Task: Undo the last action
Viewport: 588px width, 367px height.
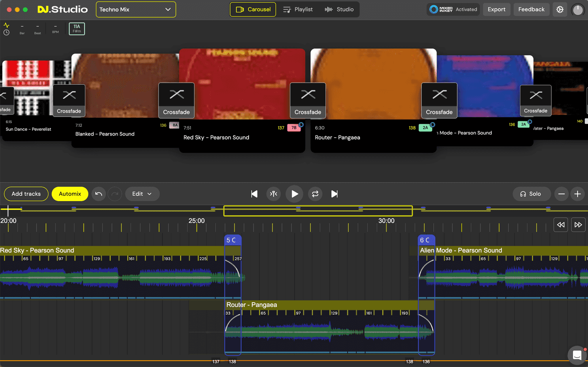Action: 99,194
